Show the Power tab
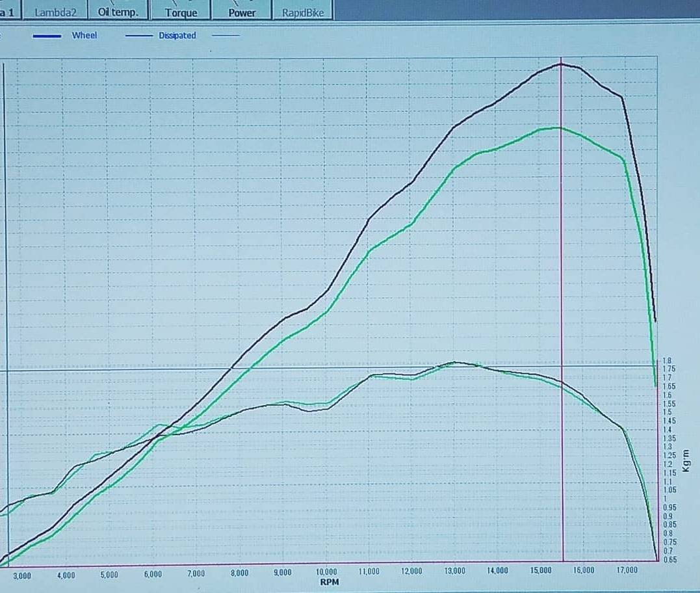Viewport: 700px width, 593px height. [x=242, y=12]
